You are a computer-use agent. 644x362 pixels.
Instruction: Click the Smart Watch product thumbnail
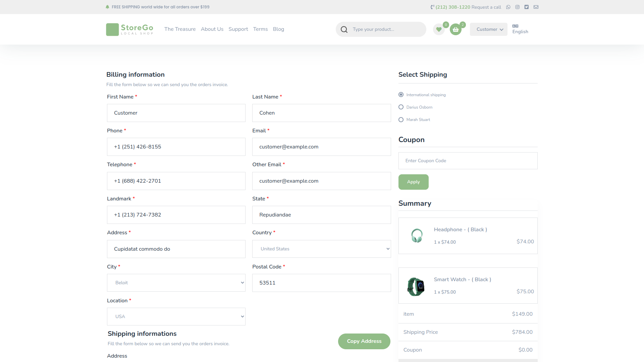416,287
